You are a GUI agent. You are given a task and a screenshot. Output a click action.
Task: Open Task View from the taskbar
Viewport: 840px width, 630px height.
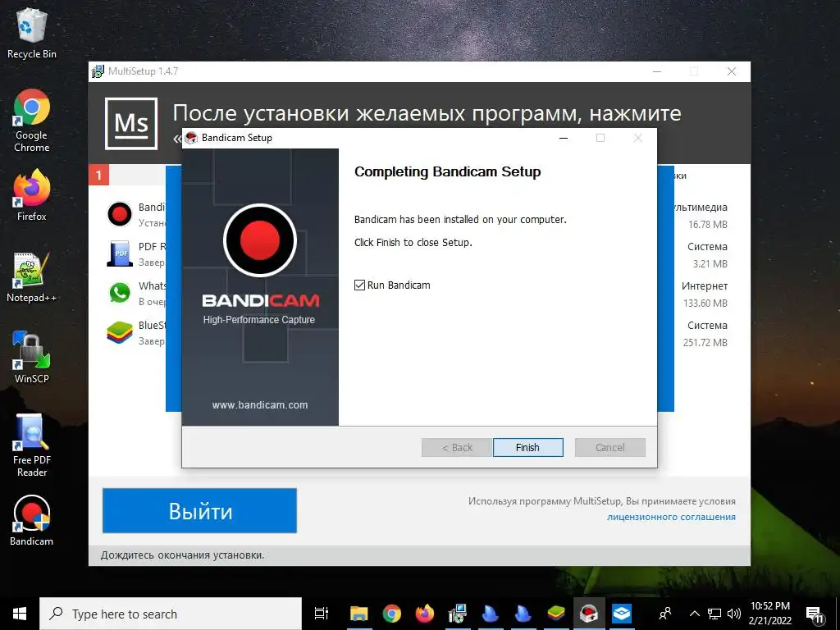pyautogui.click(x=322, y=614)
